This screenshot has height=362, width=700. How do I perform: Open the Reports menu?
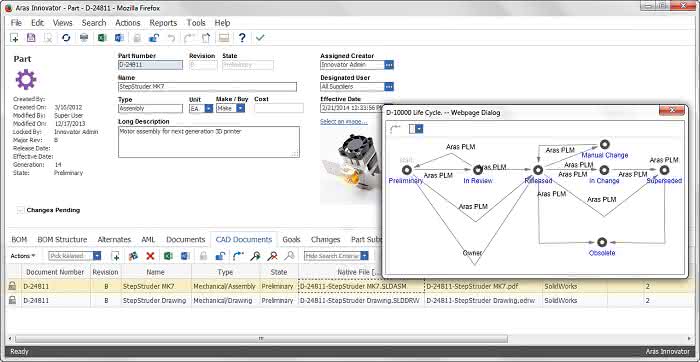pyautogui.click(x=163, y=23)
